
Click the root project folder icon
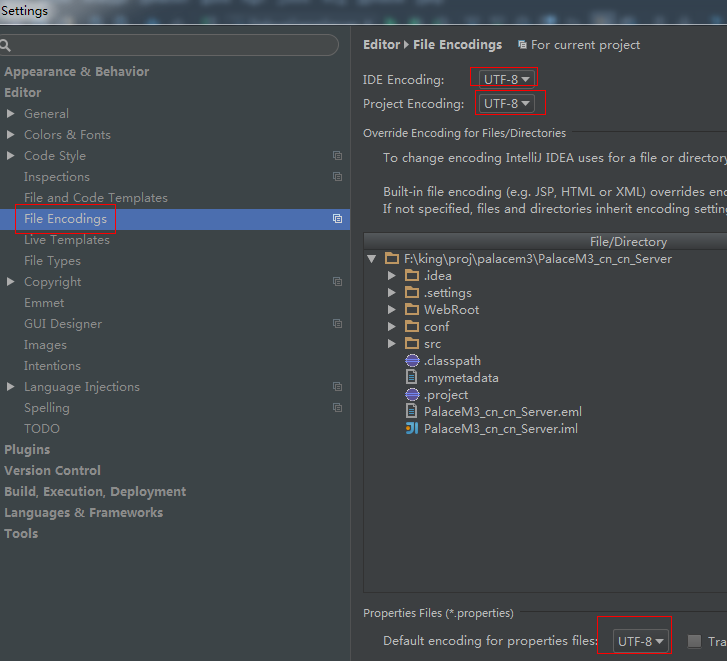[x=392, y=259]
